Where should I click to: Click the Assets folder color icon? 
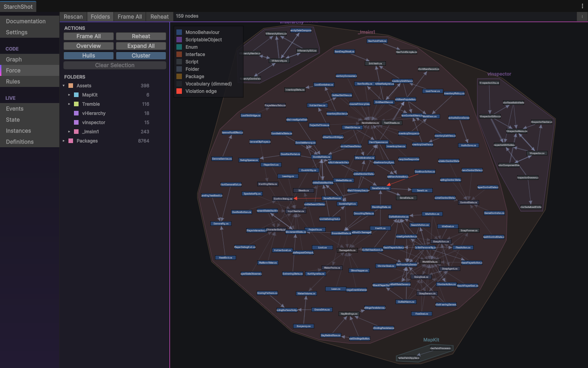point(71,86)
